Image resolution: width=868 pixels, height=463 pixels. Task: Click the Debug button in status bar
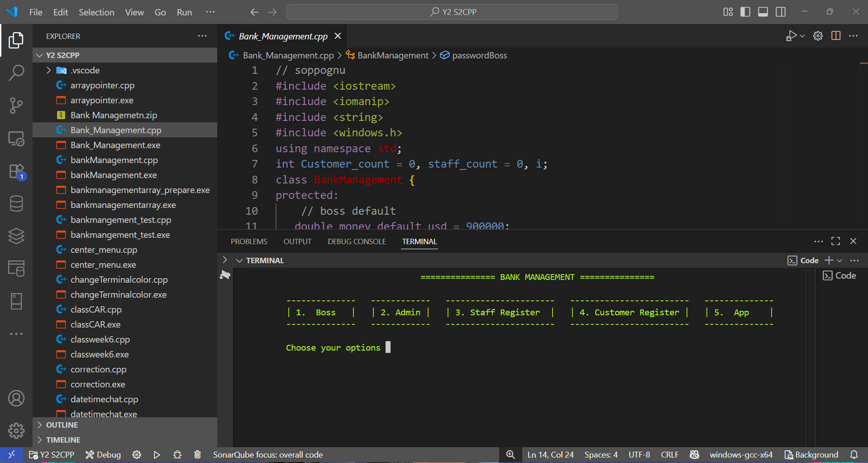pyautogui.click(x=103, y=454)
